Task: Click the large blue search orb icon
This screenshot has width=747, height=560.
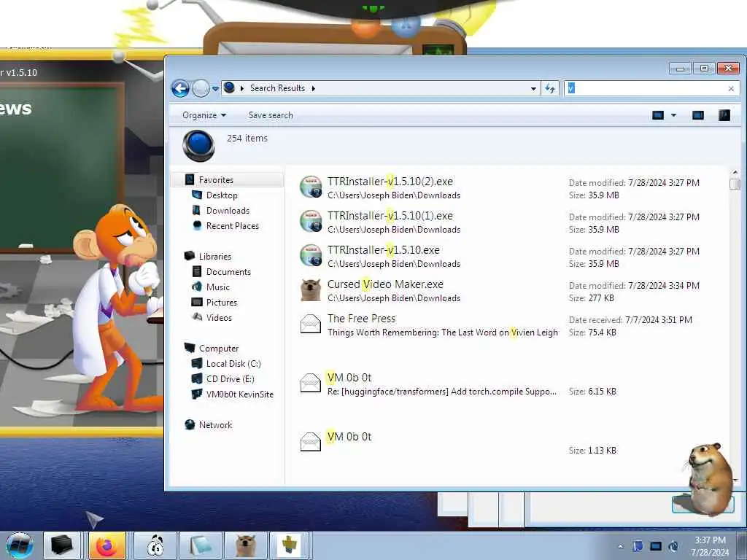Action: (x=198, y=145)
